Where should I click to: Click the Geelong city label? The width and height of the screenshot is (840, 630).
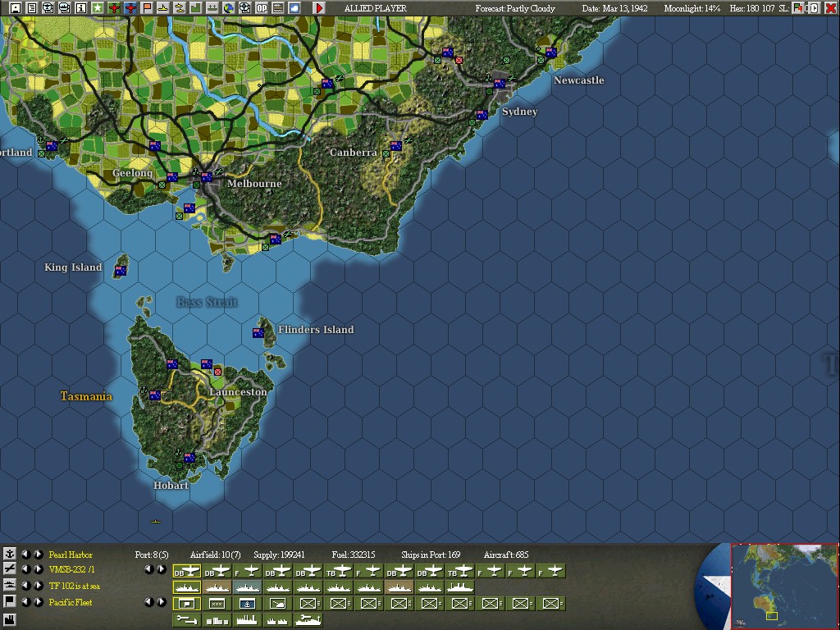pyautogui.click(x=132, y=173)
